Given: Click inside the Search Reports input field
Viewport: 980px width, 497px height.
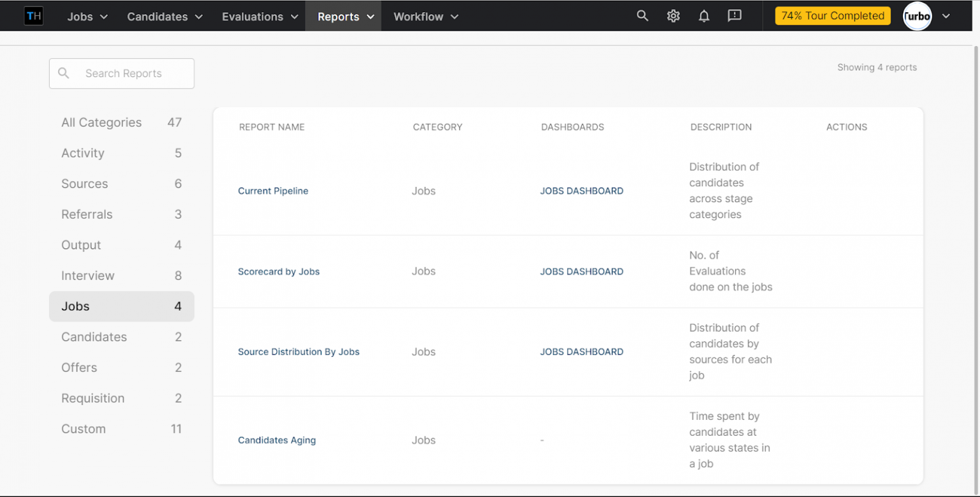Looking at the screenshot, I should [x=128, y=73].
